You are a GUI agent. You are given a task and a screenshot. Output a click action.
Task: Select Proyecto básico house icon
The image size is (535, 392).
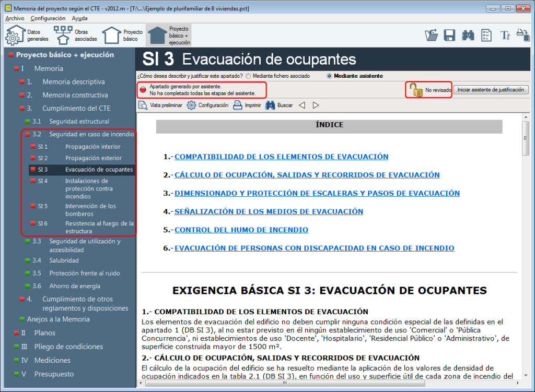coord(112,35)
